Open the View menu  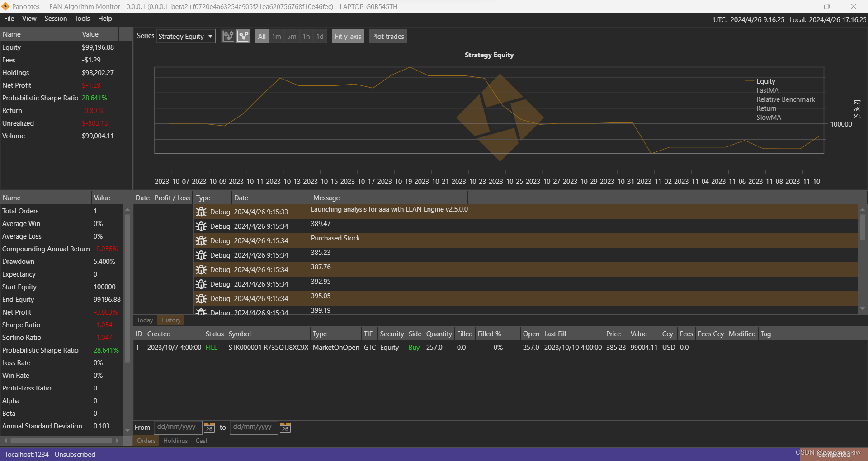click(29, 19)
